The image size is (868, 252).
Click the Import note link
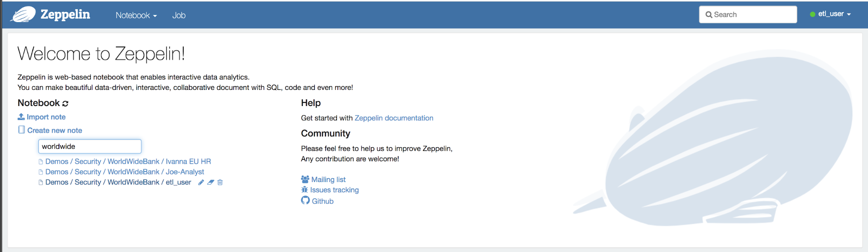pos(46,117)
